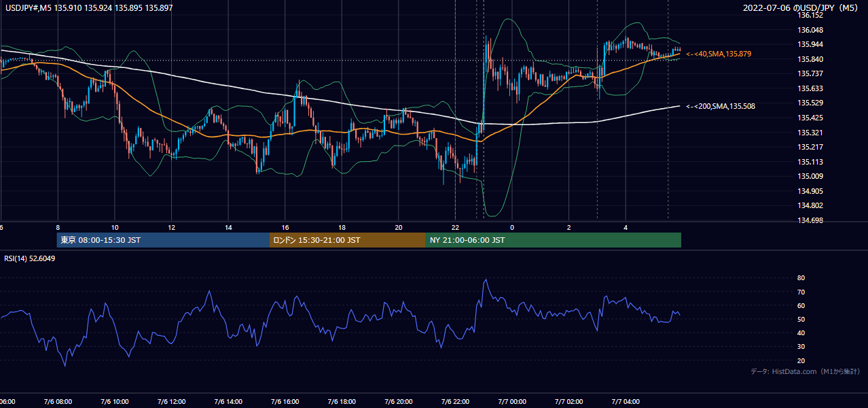Click the 135.217 price axis label
This screenshot has width=868, height=408.
810,147
